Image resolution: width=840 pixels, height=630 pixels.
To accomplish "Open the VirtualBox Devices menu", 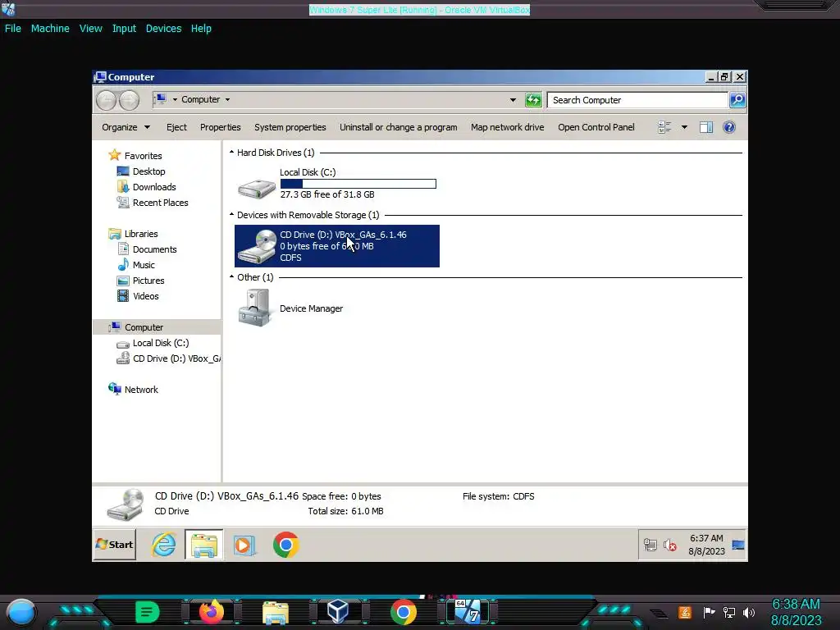I will (x=163, y=29).
